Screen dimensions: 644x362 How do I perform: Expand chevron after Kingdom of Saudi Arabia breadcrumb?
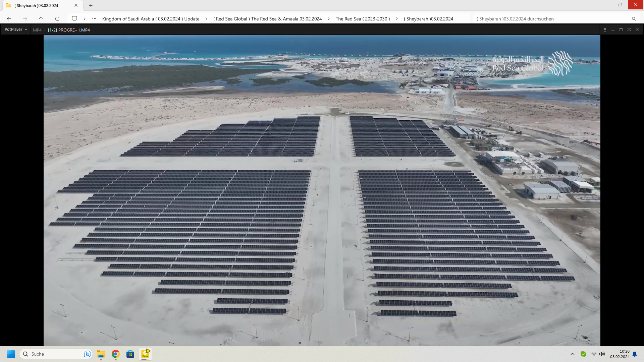[x=206, y=19]
